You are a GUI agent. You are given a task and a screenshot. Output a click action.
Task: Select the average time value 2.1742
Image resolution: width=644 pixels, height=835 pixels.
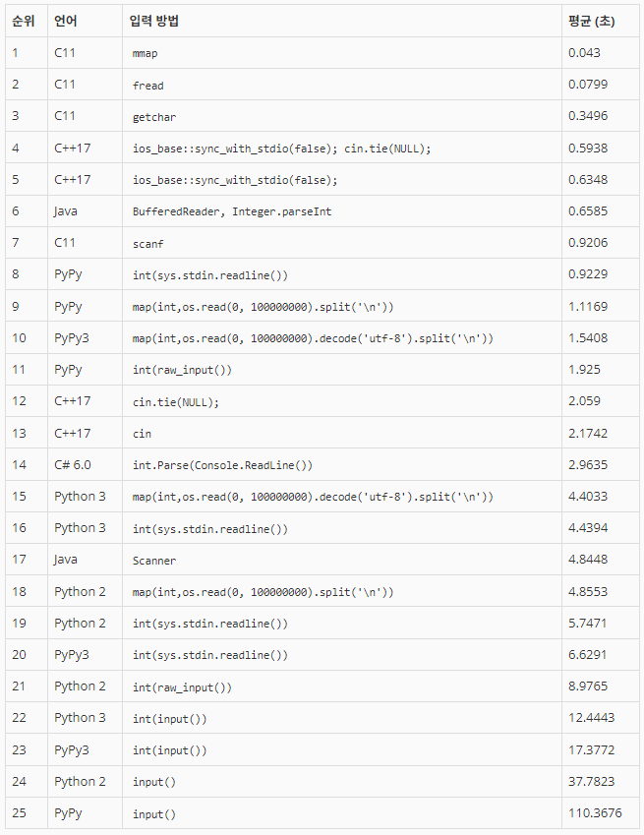coord(588,433)
